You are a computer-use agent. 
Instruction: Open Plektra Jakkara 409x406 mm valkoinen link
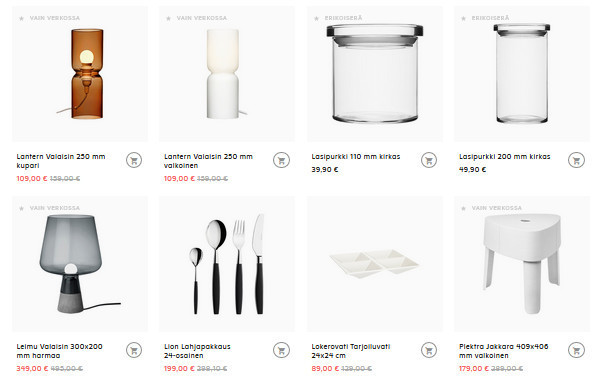[504, 351]
